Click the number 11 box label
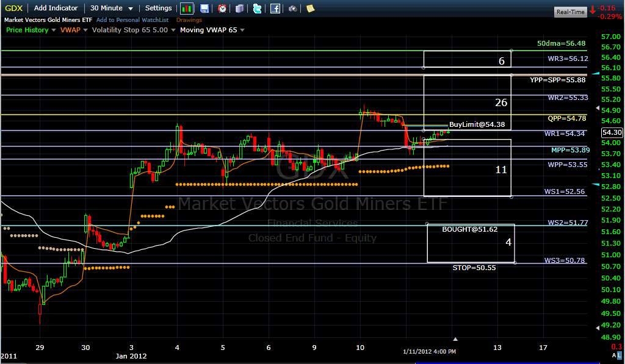The image size is (625, 364). [501, 170]
